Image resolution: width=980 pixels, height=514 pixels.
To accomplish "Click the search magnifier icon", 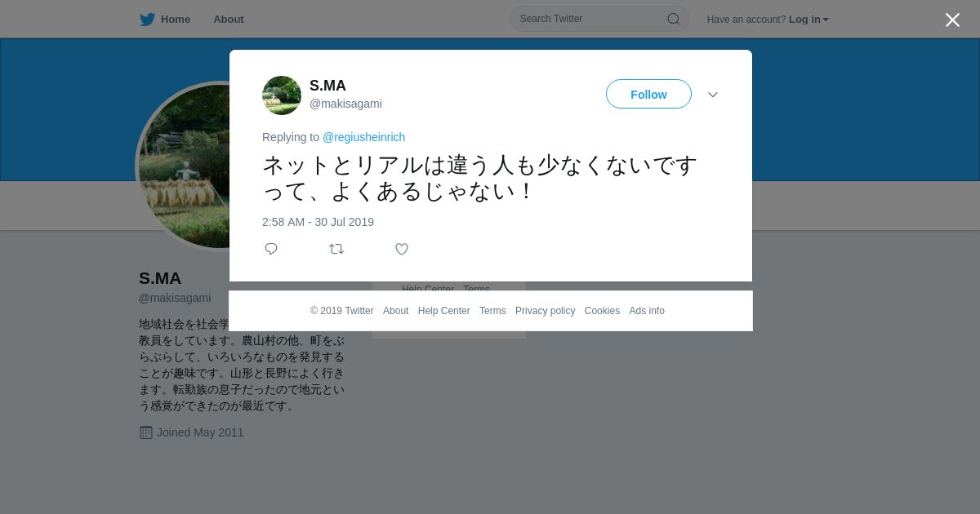I will click(674, 19).
